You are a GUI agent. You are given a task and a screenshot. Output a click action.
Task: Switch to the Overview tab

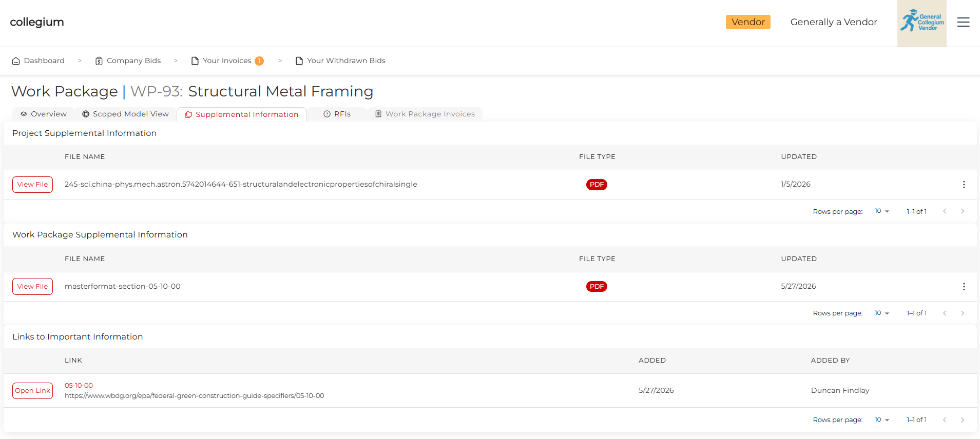pos(43,114)
